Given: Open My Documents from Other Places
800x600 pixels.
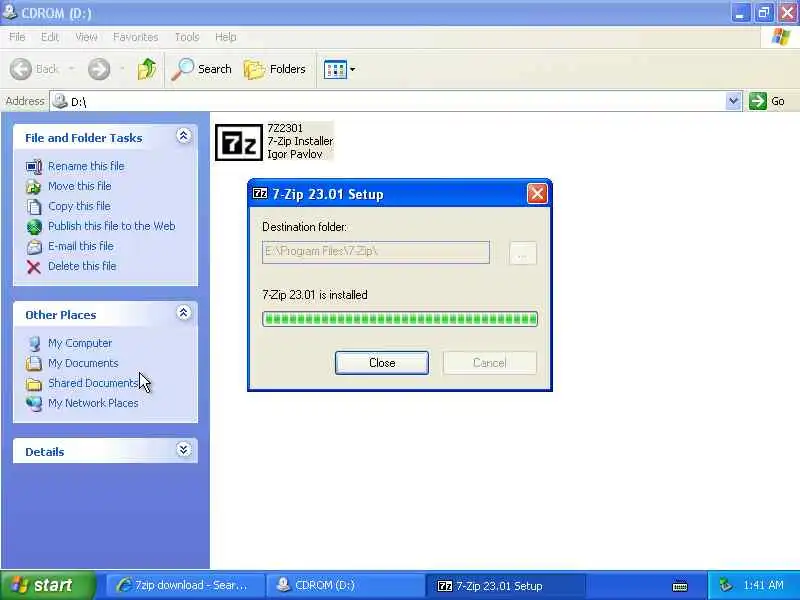Looking at the screenshot, I should 83,363.
